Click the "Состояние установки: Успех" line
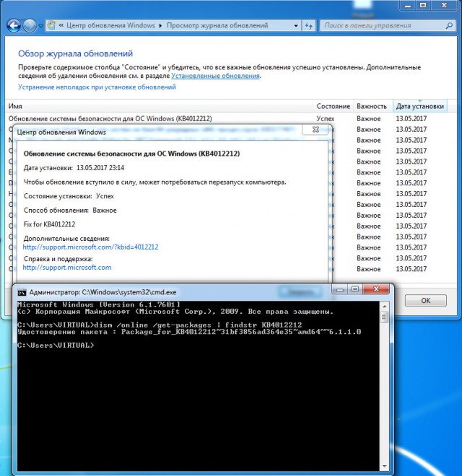Image resolution: width=462 pixels, height=476 pixels. click(69, 196)
